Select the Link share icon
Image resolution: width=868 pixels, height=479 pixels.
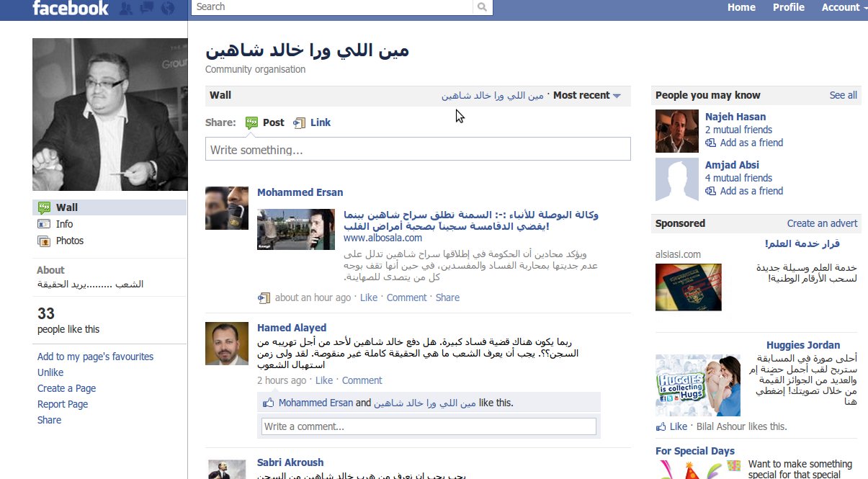(300, 123)
